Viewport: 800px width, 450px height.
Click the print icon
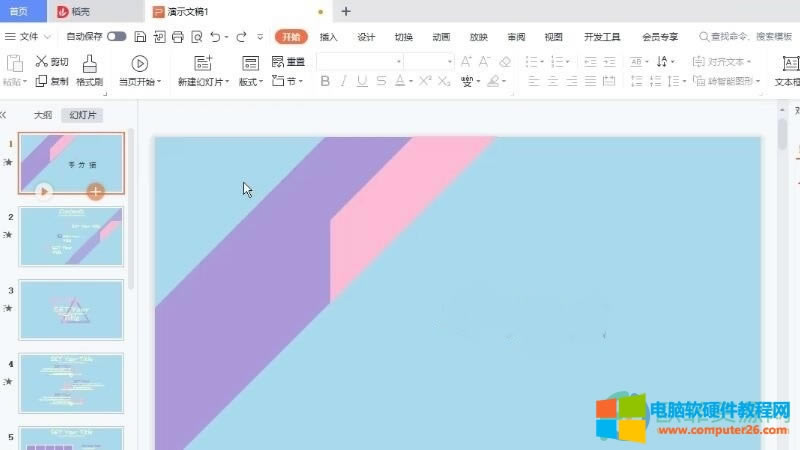tap(178, 36)
